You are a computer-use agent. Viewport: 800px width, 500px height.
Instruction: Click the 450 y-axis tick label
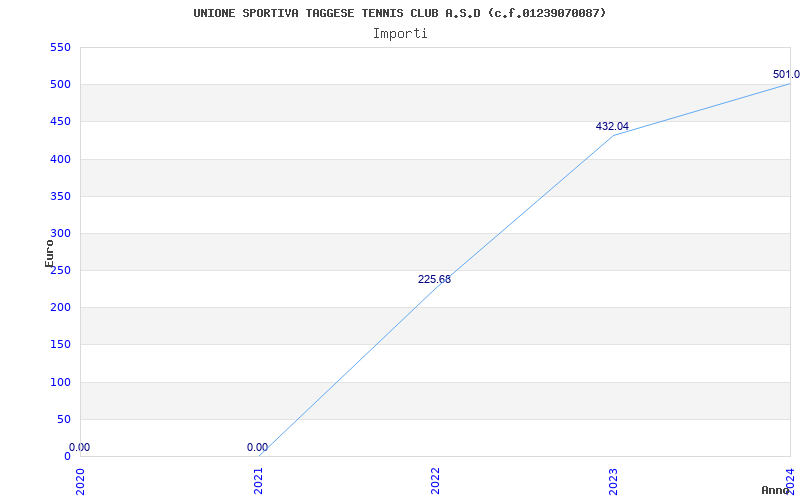[x=60, y=122]
